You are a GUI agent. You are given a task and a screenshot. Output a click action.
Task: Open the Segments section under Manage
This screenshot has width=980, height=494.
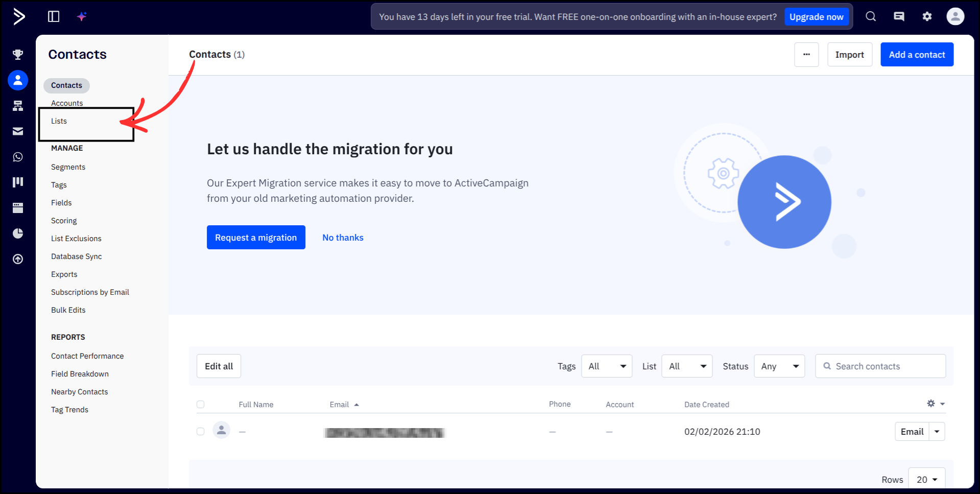(68, 167)
